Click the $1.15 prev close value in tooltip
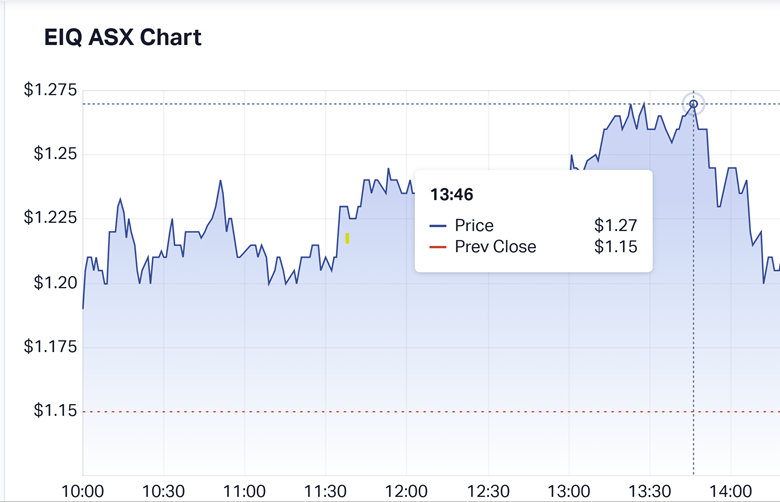780x502 pixels. point(615,247)
